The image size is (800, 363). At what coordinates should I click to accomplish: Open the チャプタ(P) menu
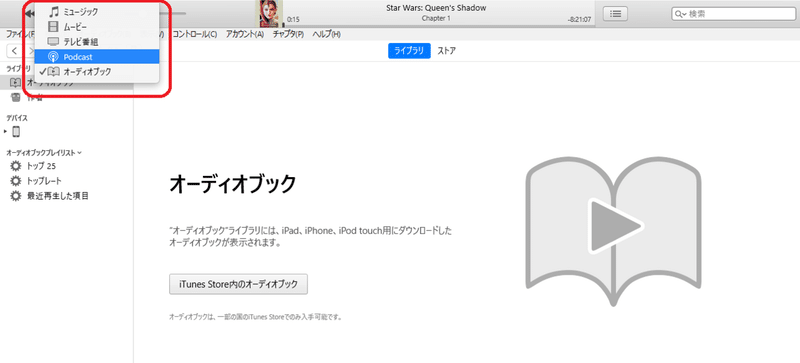pos(288,34)
